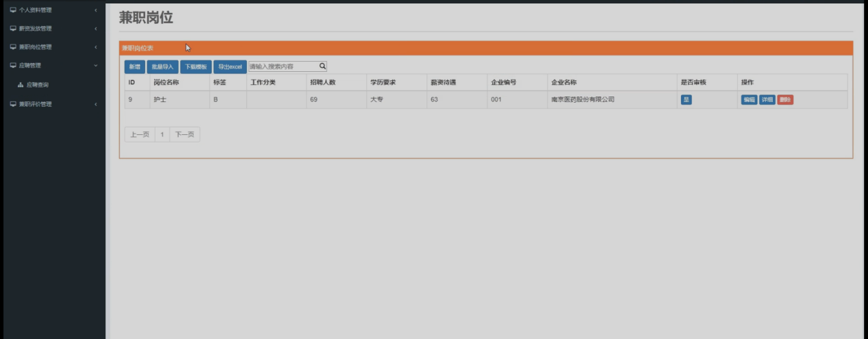Go to 下一页 in pagination

pos(185,135)
